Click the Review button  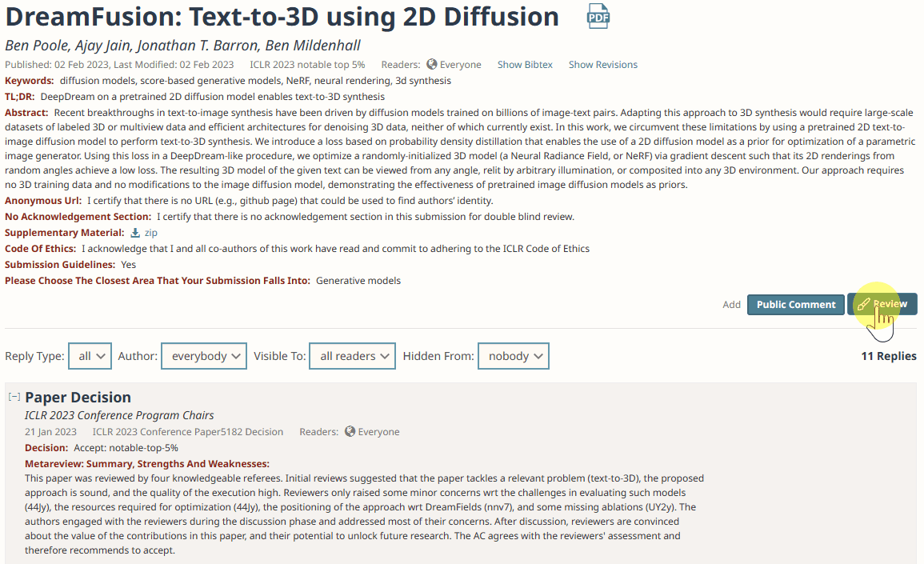(882, 304)
